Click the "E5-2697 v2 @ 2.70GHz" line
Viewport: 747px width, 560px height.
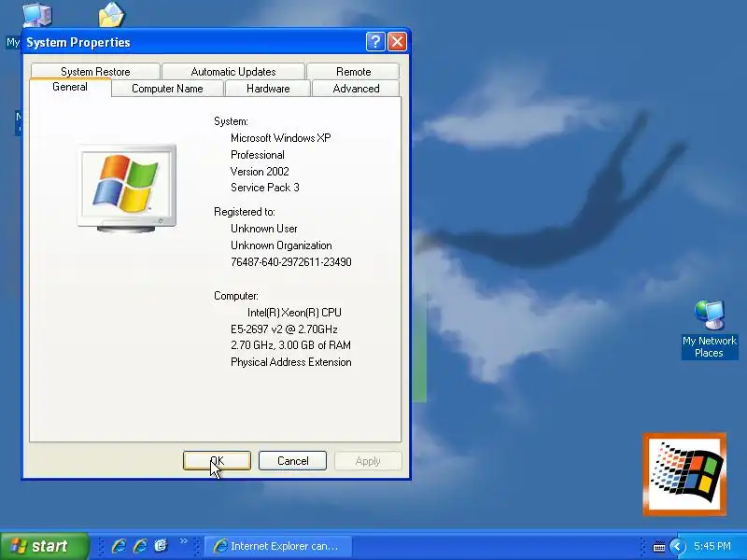pos(284,329)
